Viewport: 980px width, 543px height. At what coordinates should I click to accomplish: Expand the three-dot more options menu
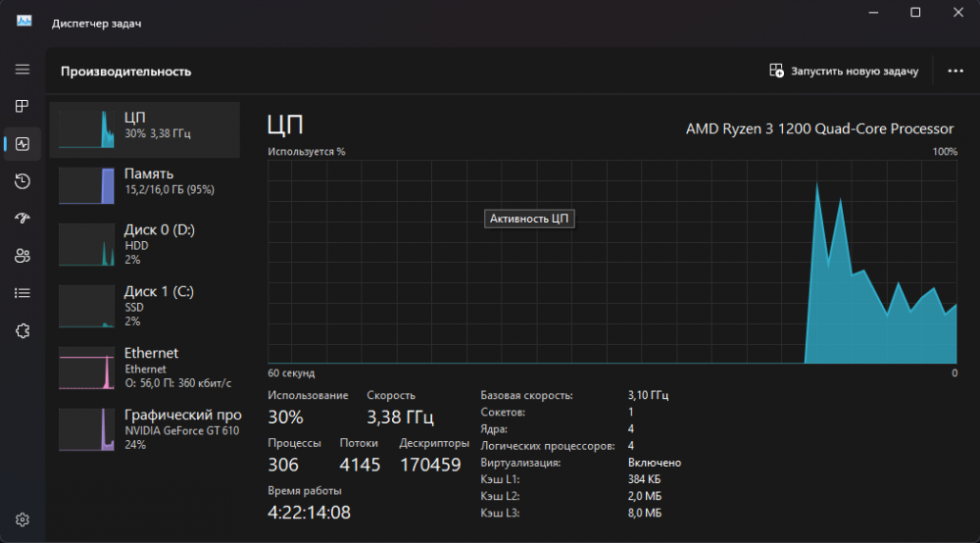pos(955,71)
